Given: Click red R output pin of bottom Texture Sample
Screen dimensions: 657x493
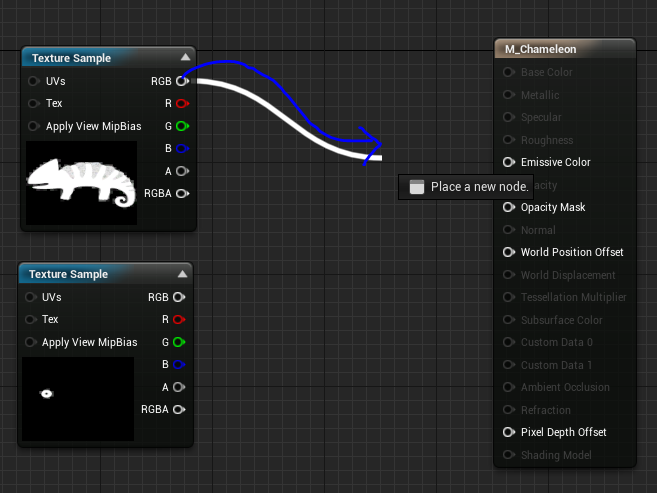Looking at the screenshot, I should point(179,320).
